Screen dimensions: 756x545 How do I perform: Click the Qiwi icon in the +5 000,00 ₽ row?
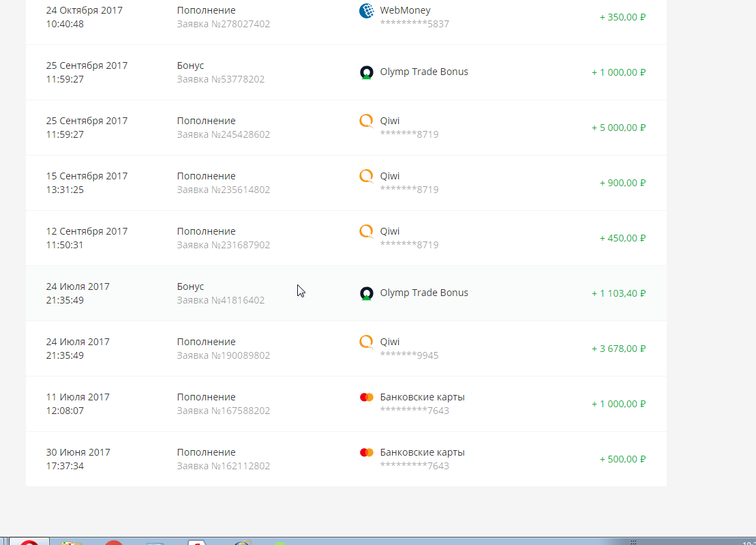click(367, 121)
